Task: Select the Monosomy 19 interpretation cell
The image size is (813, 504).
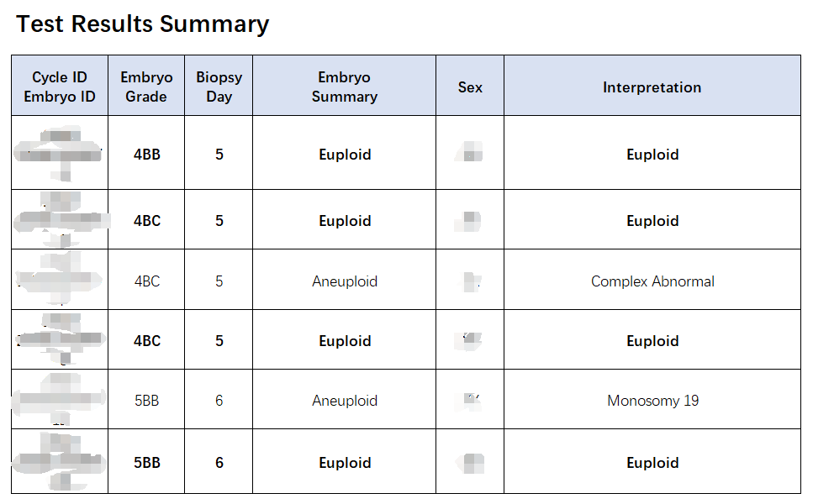Action: coord(652,401)
